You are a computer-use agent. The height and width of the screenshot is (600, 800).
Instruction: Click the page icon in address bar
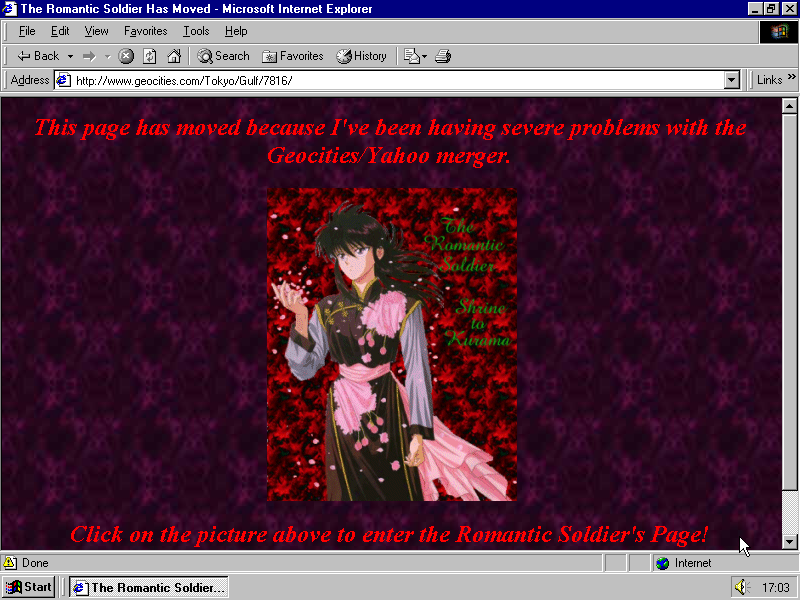tap(63, 80)
